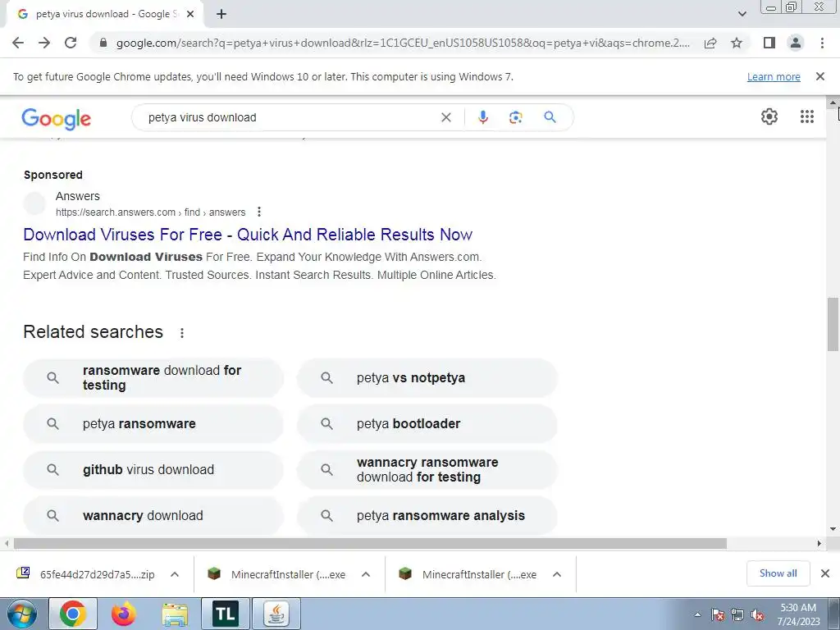The width and height of the screenshot is (840, 630).
Task: Start a voice search with the microphone
Action: coord(482,117)
